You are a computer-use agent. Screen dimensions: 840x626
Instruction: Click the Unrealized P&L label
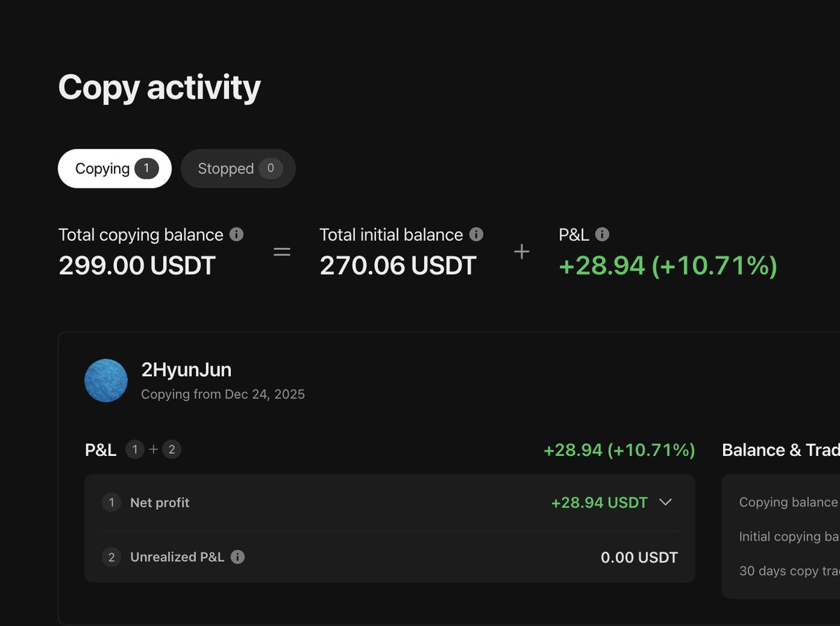click(x=177, y=557)
